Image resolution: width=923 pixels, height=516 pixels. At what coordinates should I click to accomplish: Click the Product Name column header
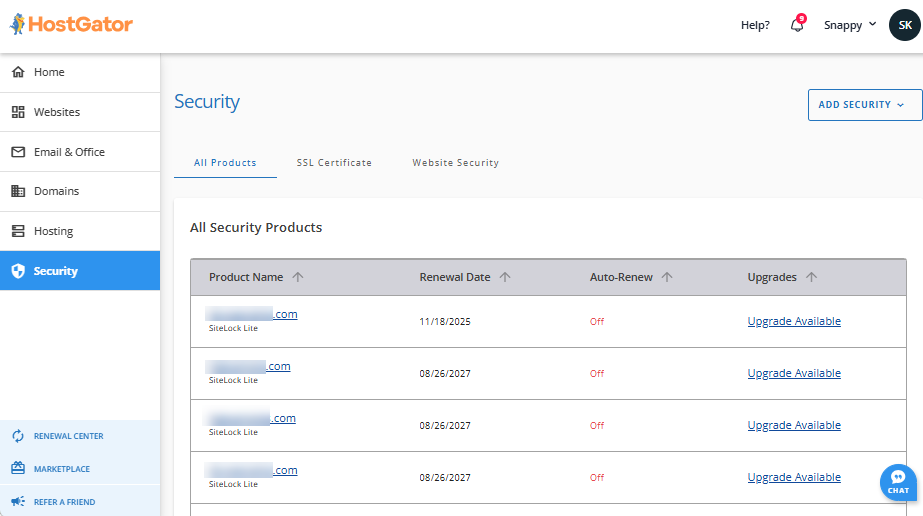246,277
